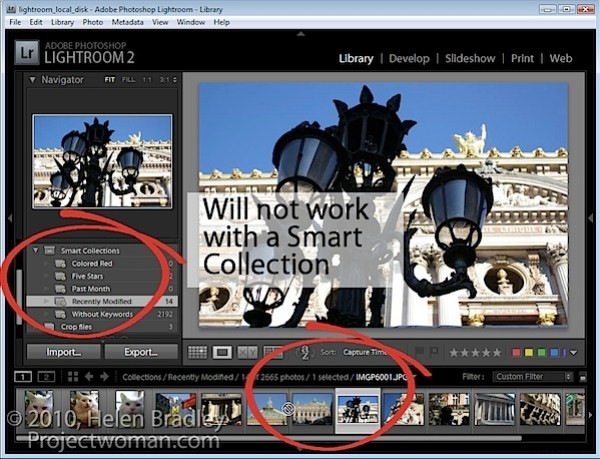Switch to Grid view in toolbar

198,352
